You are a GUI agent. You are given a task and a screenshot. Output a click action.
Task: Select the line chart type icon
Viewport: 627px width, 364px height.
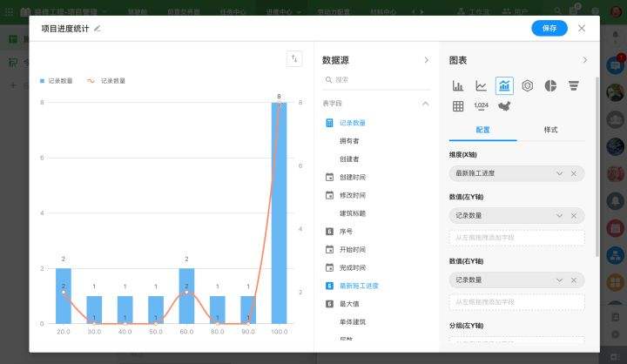(x=481, y=85)
